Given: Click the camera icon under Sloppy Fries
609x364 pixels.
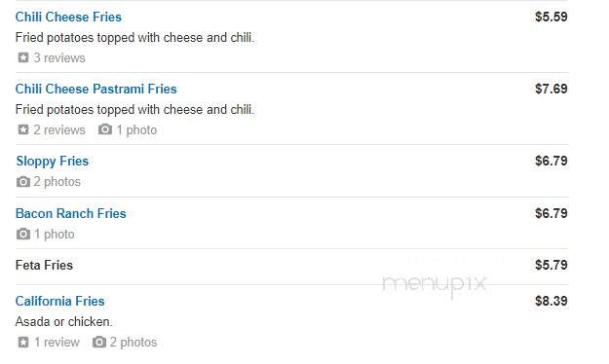Looking at the screenshot, I should pos(23,182).
